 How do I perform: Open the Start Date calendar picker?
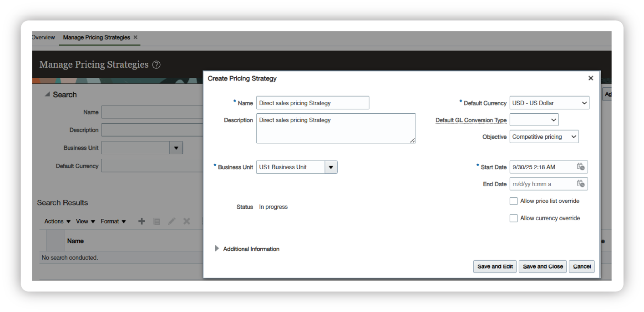point(581,167)
